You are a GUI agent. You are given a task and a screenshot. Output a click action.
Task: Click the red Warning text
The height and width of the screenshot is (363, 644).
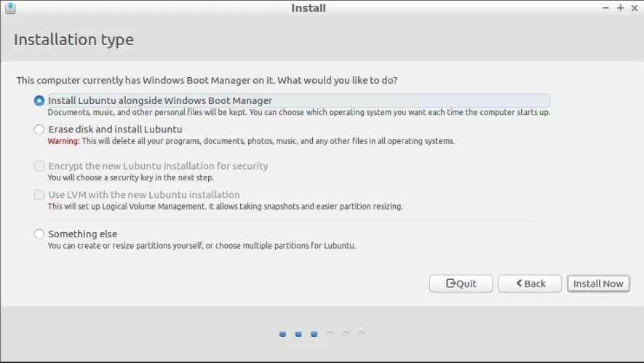pos(63,141)
